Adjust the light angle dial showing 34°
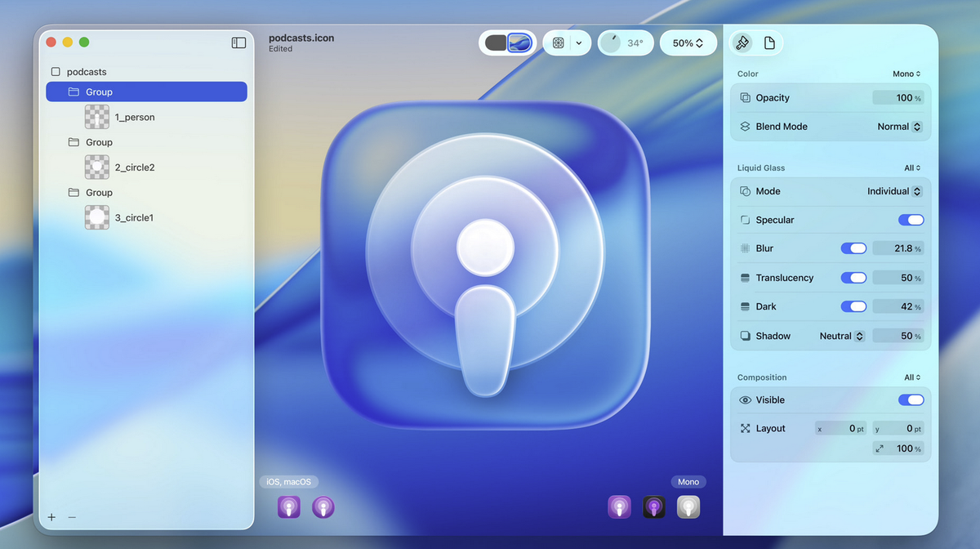The image size is (980, 549). point(626,42)
